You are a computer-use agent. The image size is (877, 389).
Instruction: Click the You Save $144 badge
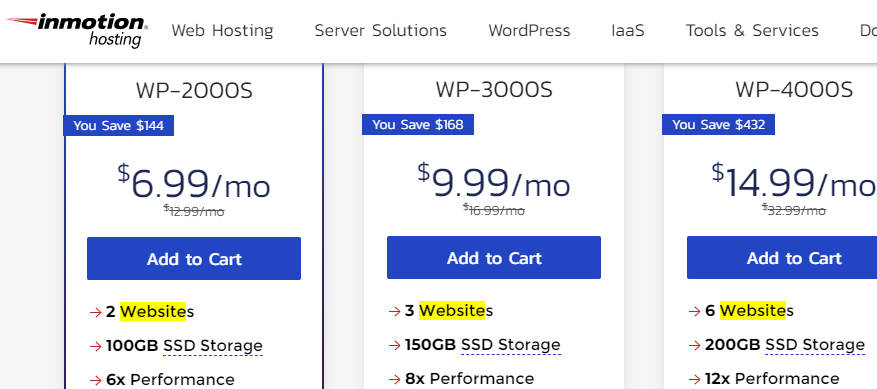click(119, 125)
